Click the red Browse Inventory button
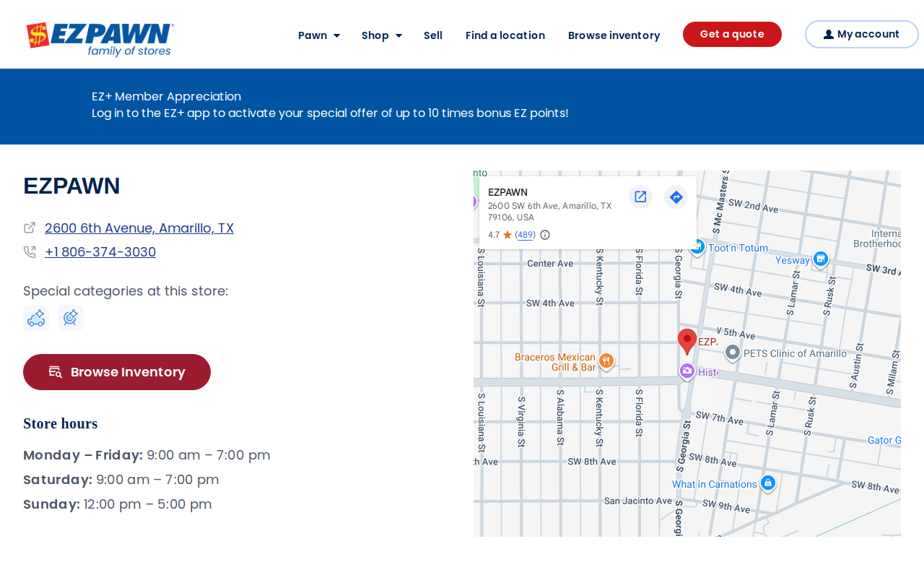Screen dimensions: 924x578 coord(117,372)
